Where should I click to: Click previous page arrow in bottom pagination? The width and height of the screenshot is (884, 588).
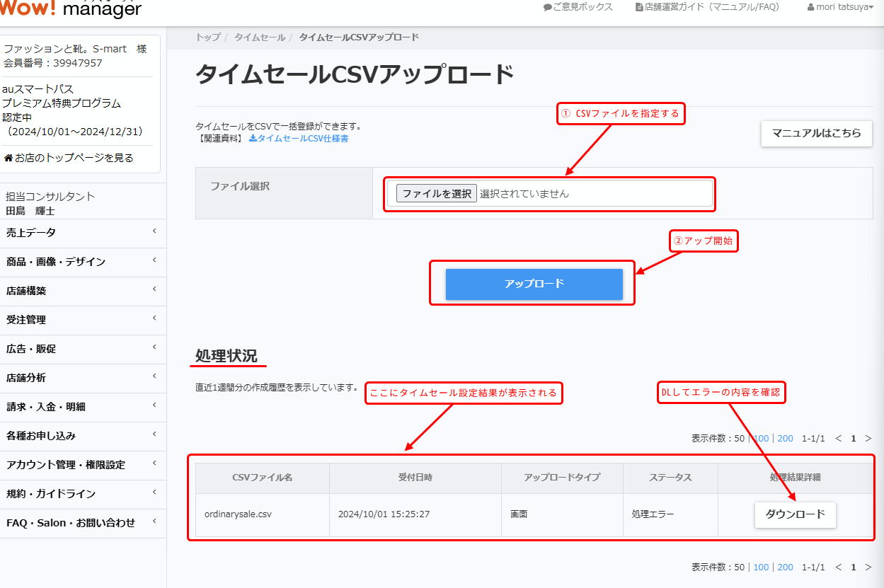pos(839,567)
